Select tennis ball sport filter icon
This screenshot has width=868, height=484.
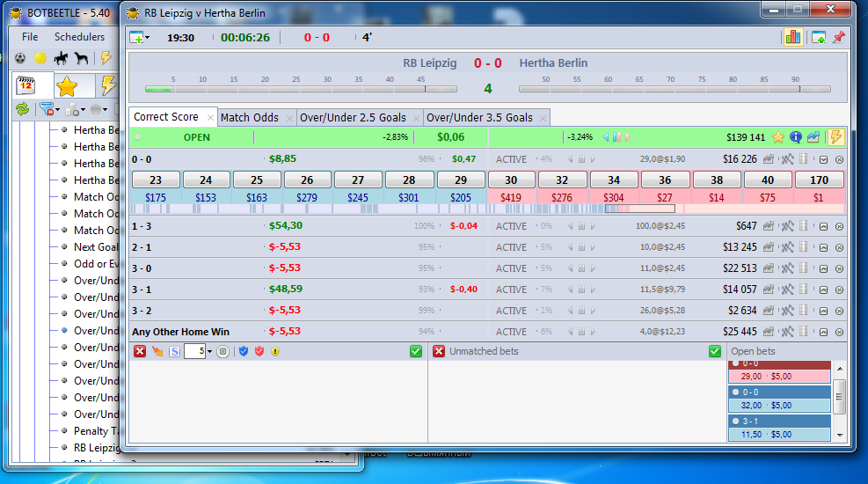[40, 58]
